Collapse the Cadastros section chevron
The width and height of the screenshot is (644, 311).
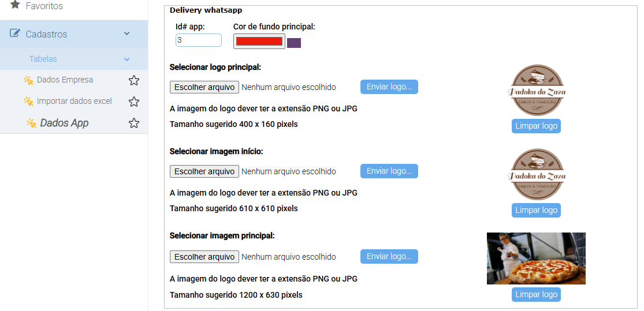pyautogui.click(x=127, y=33)
